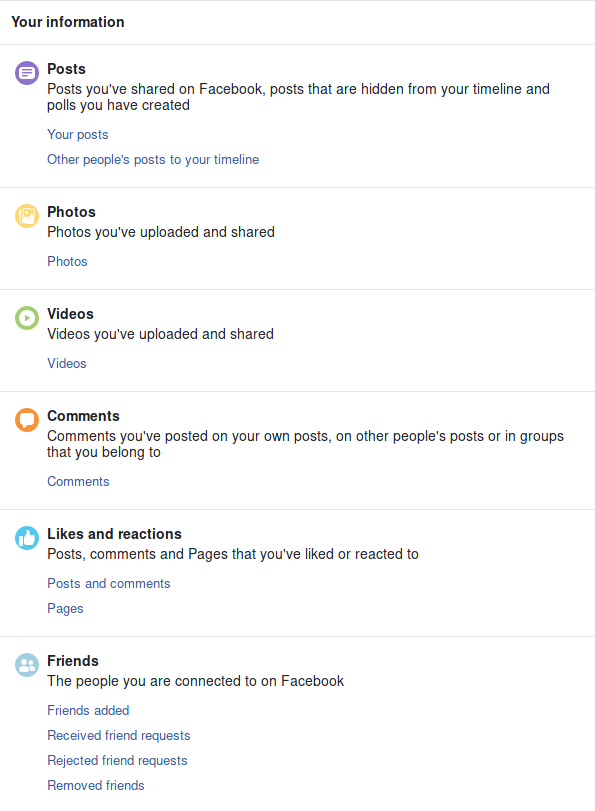
Task: Open the Posts and comments link
Action: [109, 583]
